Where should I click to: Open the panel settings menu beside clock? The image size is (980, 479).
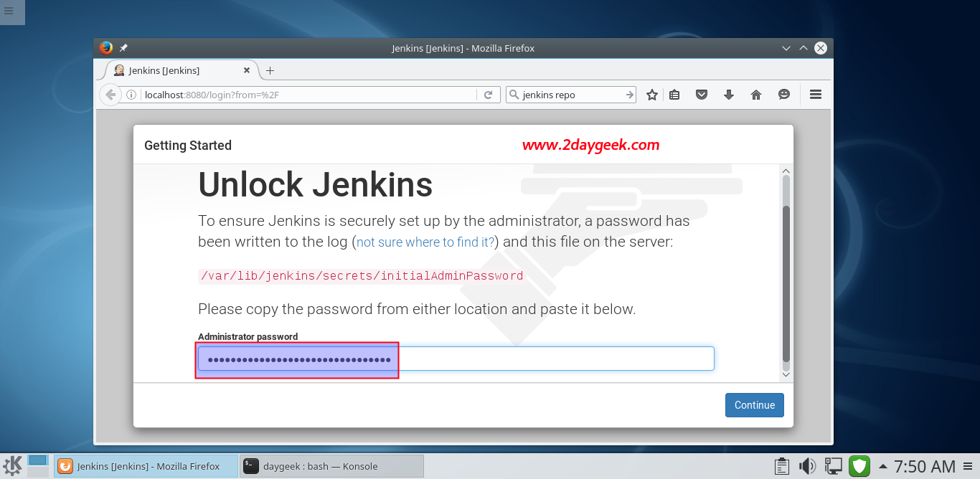point(969,466)
